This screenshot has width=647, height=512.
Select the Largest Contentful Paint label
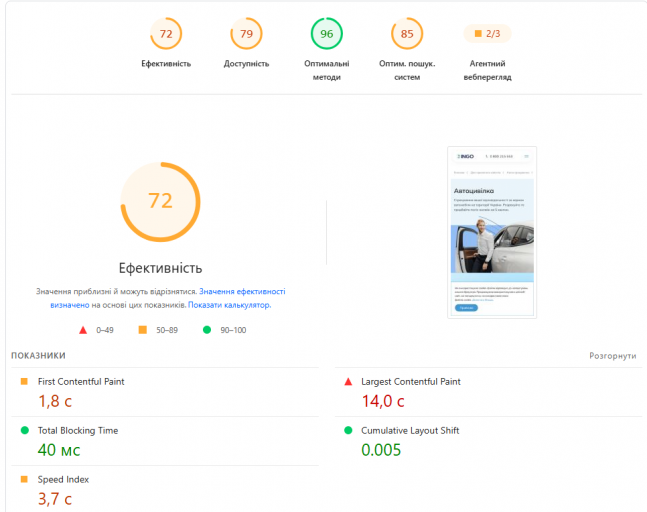411,382
